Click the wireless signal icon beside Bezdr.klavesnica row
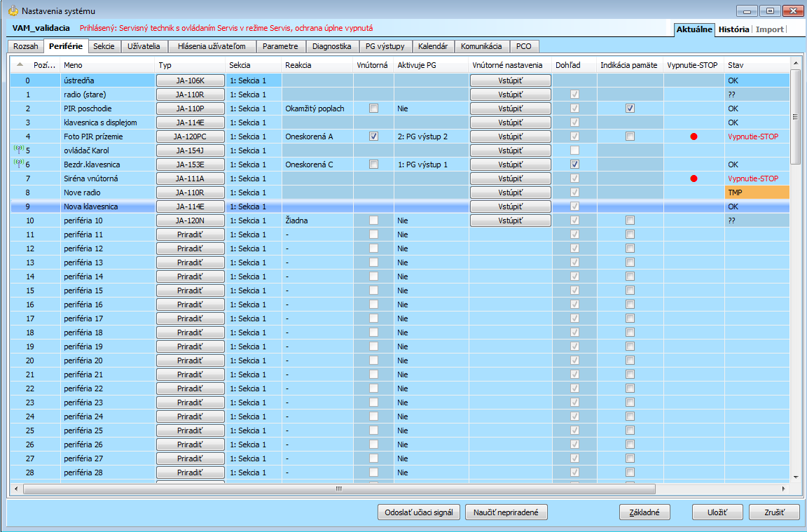807x532 pixels. tap(18, 164)
